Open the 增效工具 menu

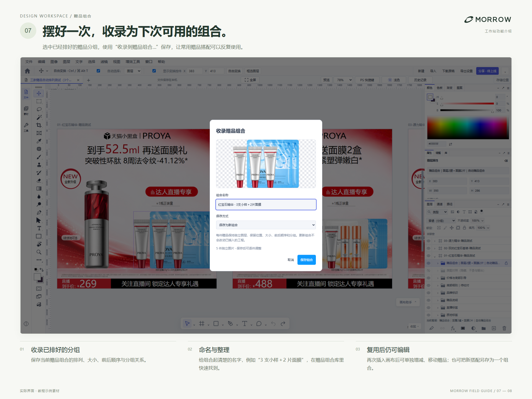pyautogui.click(x=132, y=62)
